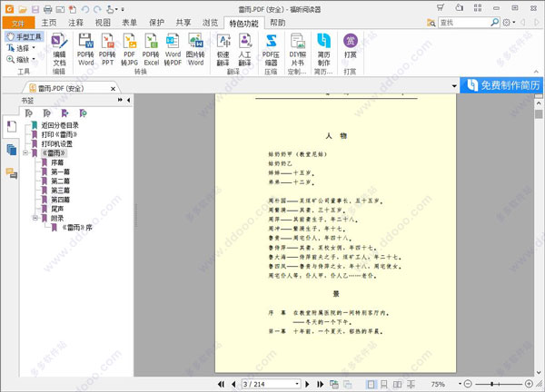The height and width of the screenshot is (392, 545).
Task: Toggle continuous page view mode
Action: click(x=384, y=384)
